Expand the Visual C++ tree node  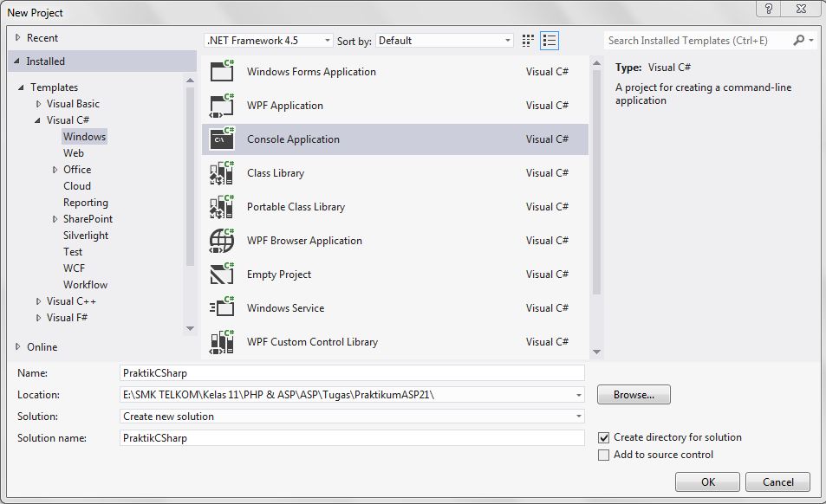click(x=37, y=300)
